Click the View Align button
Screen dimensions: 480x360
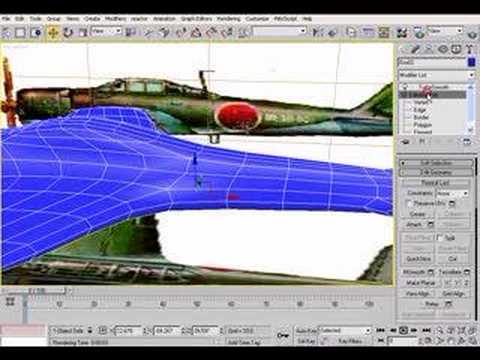click(x=417, y=294)
